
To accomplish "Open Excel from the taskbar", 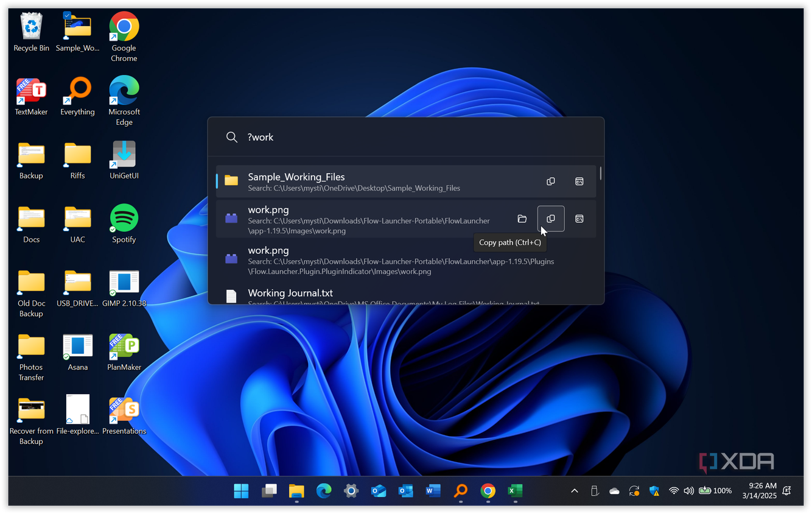I will click(x=515, y=491).
